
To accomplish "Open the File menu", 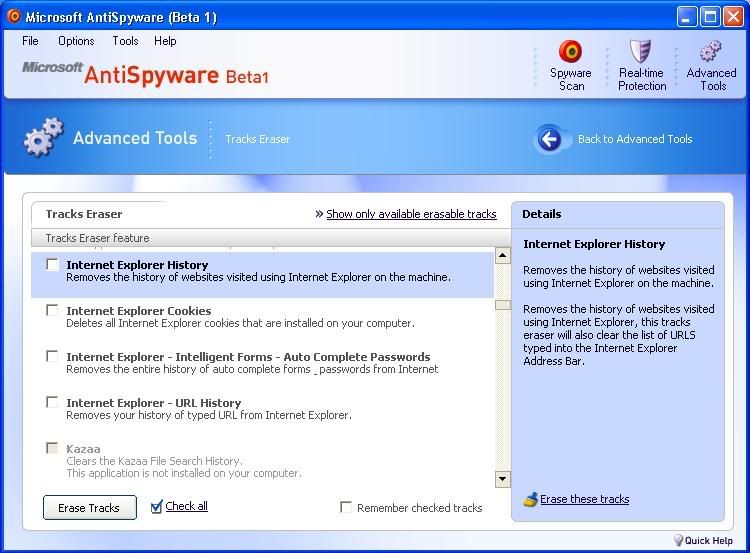I will [x=30, y=41].
